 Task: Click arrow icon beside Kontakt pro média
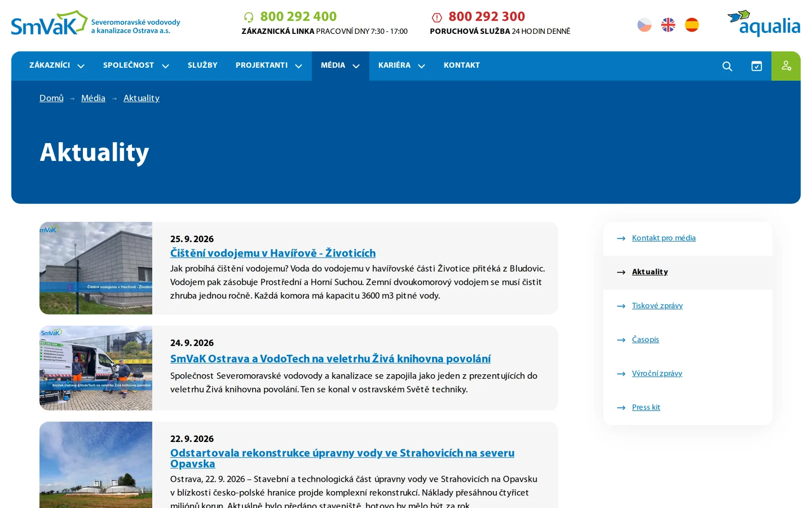tap(621, 238)
